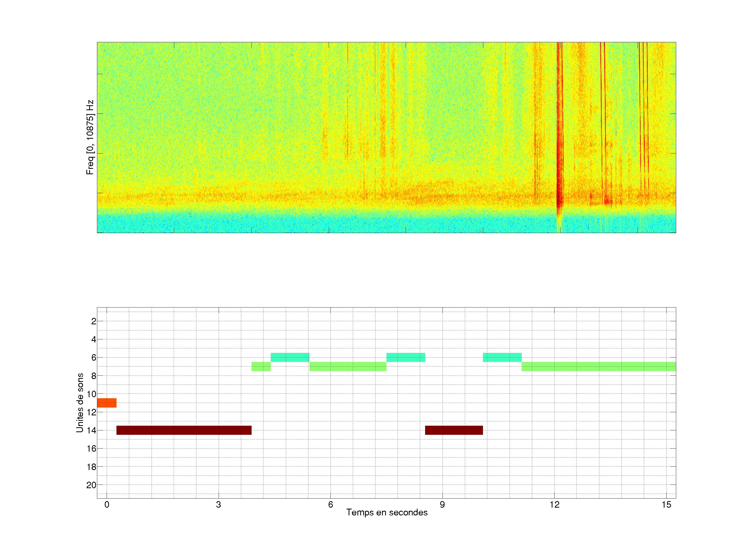
Task: Click the teal bar near 8 seconds
Action: pos(406,357)
